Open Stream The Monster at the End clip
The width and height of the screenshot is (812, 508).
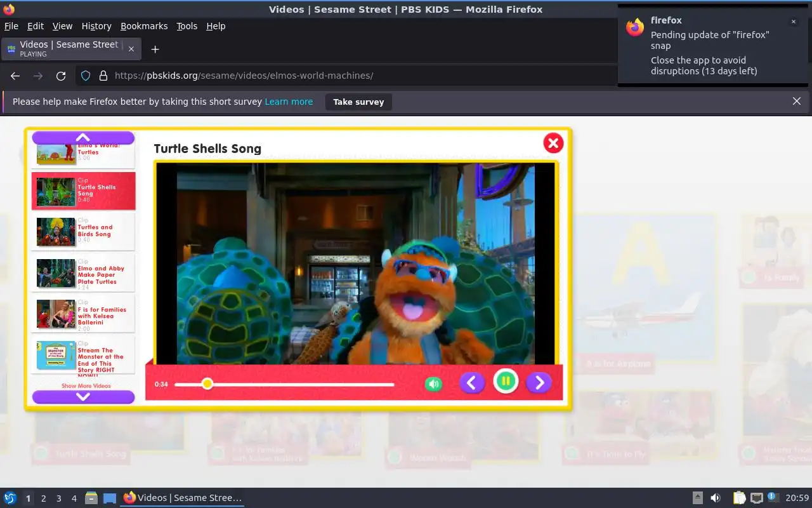click(83, 356)
